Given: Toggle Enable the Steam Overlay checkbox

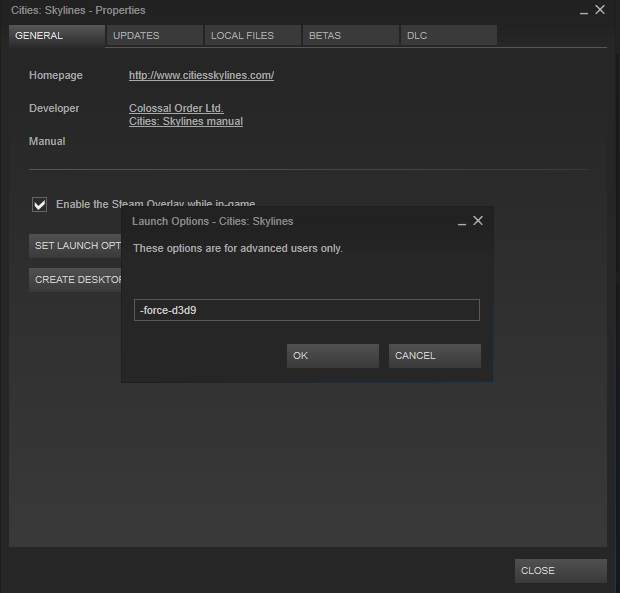Looking at the screenshot, I should tap(40, 205).
